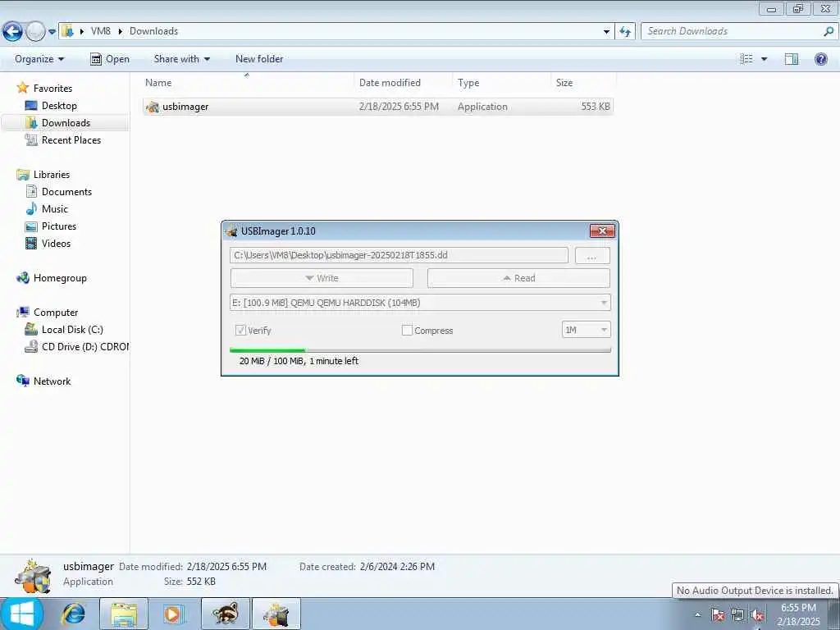Image resolution: width=840 pixels, height=630 pixels.
Task: Open the recent locations dropdown arrow
Action: (x=52, y=32)
